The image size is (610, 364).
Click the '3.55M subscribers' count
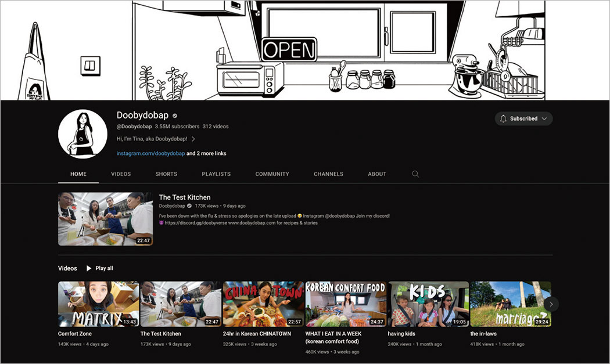point(177,127)
